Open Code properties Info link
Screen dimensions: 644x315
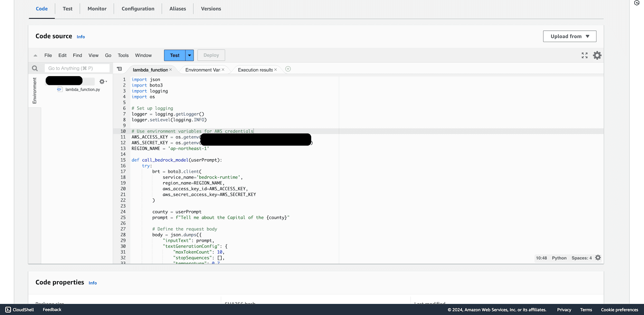[x=93, y=283]
